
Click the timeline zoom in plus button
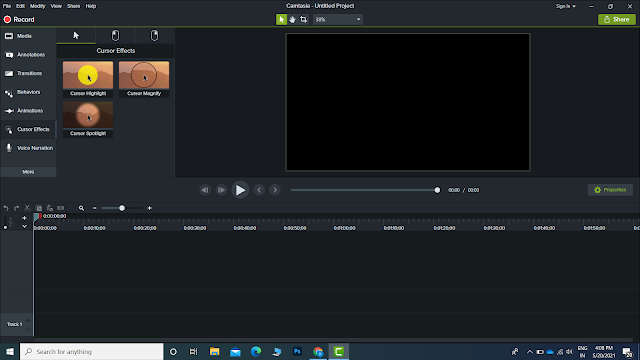click(x=150, y=208)
